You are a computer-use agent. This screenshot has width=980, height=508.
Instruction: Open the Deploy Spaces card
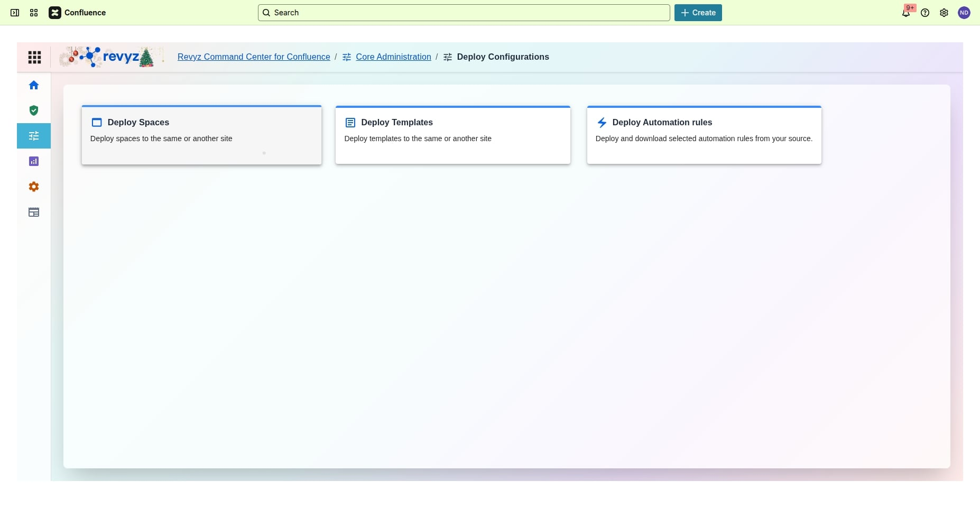(201, 135)
